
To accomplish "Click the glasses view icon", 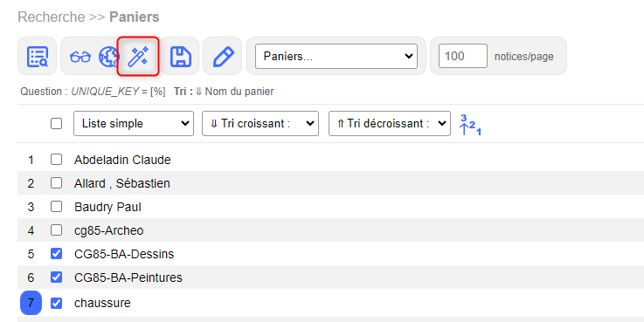I will [80, 57].
